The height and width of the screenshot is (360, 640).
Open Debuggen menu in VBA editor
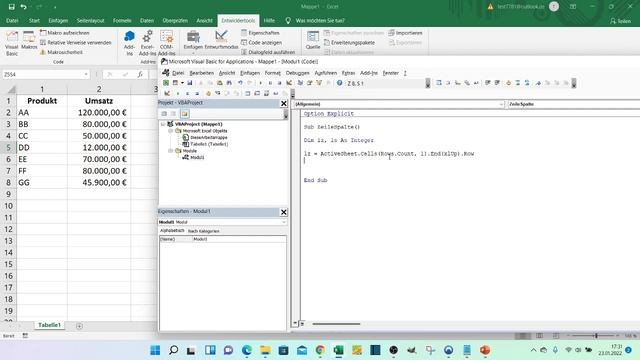298,73
